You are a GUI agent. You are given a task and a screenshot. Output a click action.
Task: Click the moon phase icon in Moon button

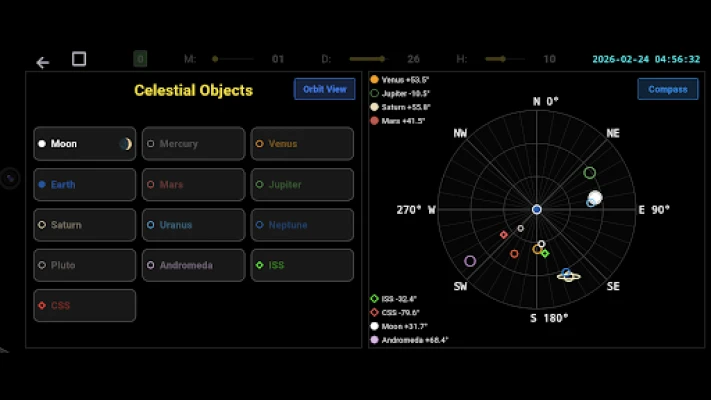125,144
